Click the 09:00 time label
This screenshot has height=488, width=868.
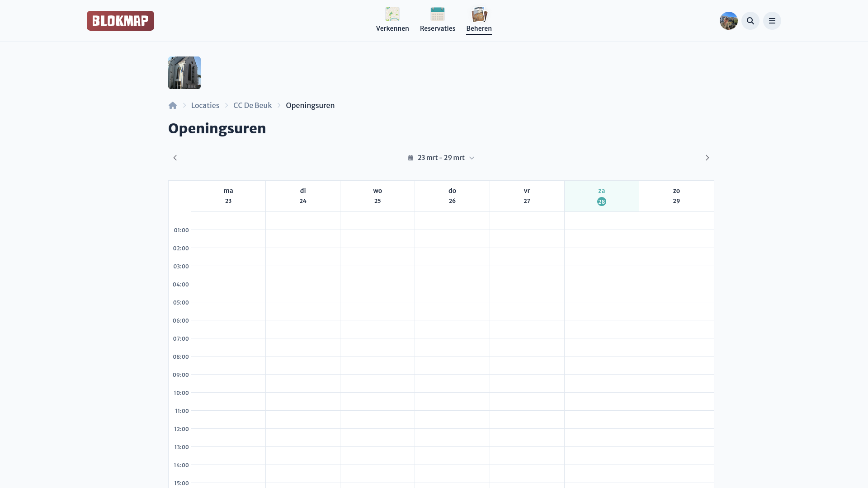[x=181, y=375]
